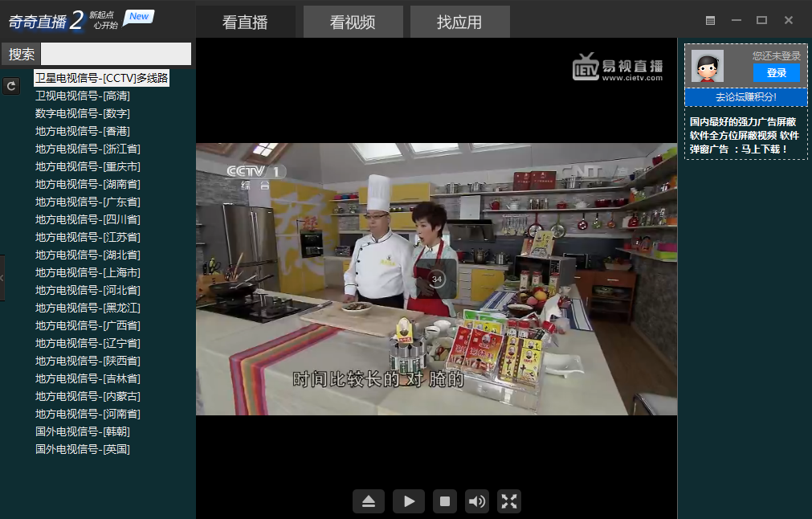Select 地方电视信号-[广西省] in list
The image size is (812, 519).
pos(88,325)
